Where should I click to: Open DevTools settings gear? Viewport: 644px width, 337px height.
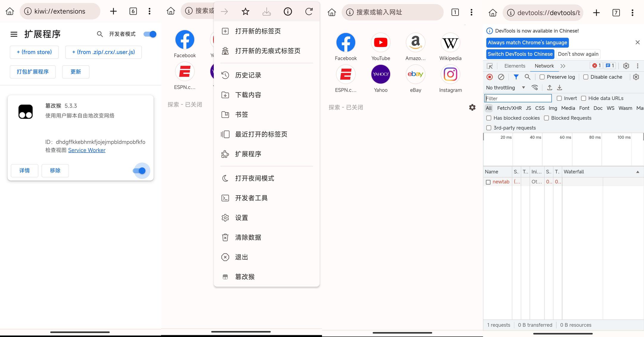pos(626,66)
